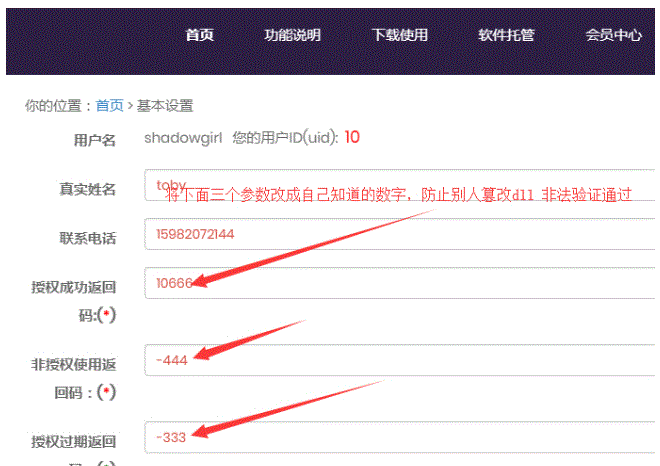Click the 非授权使用返回码 field showing -444
The height and width of the screenshot is (466, 660).
tap(400, 360)
